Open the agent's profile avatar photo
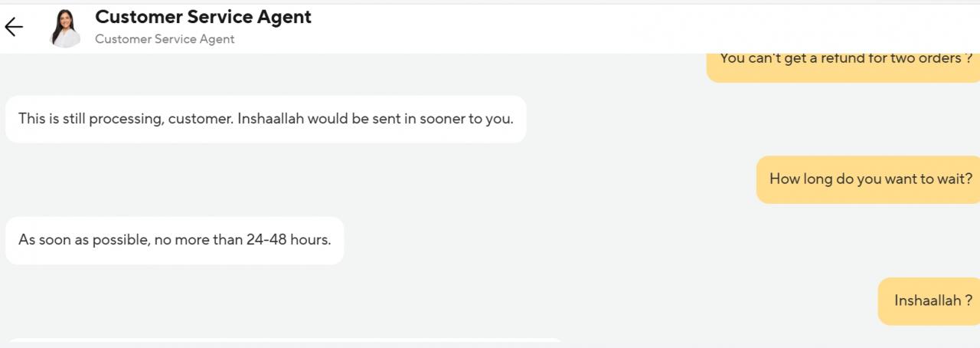 65,28
